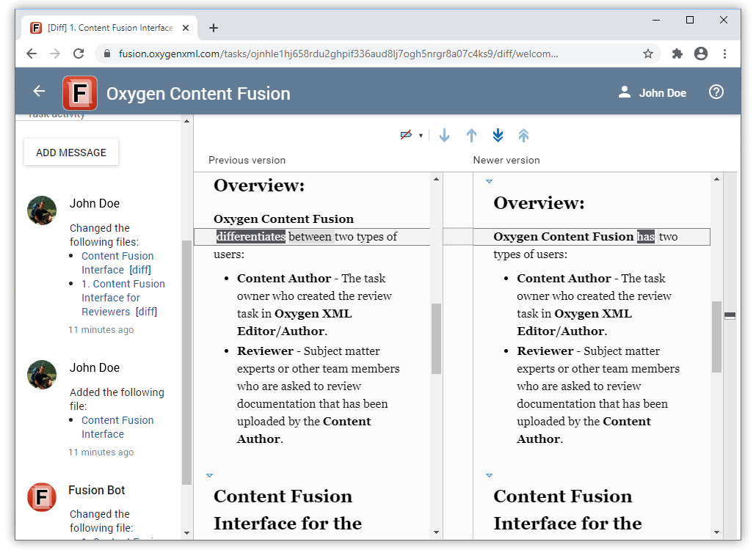756x550 pixels.
Task: Click John Doe's avatar on Added file entry
Action: (42, 375)
